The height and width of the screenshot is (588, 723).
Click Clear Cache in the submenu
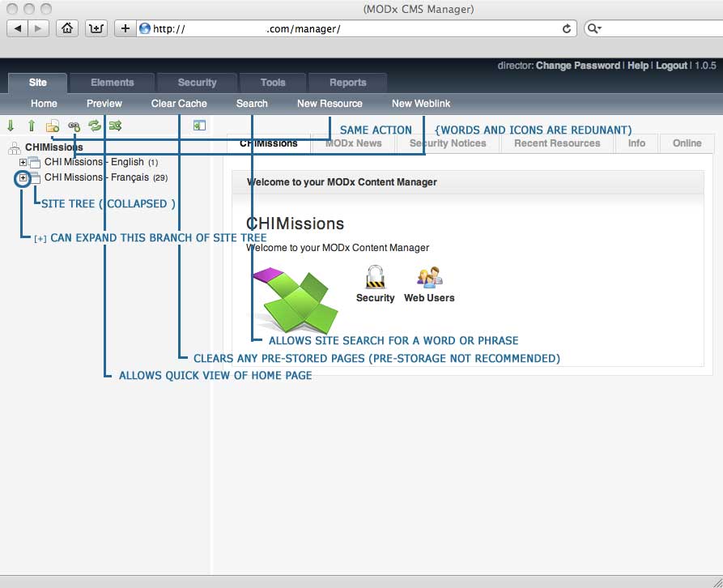[179, 104]
